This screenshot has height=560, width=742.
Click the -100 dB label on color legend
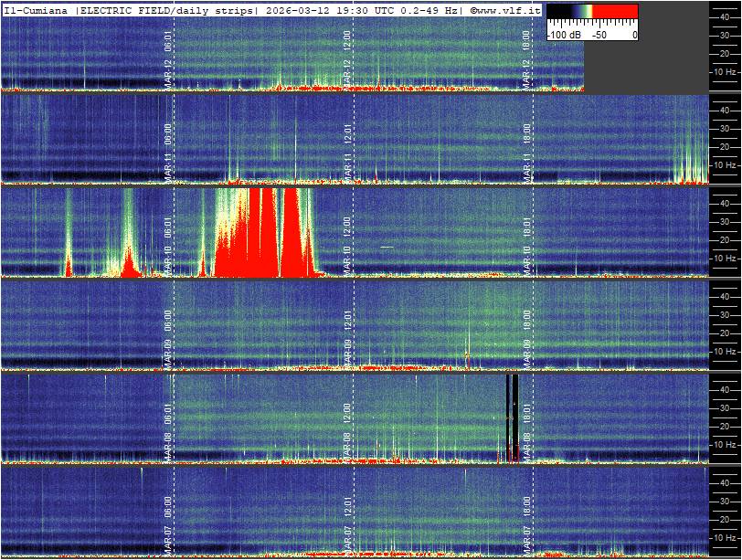(563, 35)
